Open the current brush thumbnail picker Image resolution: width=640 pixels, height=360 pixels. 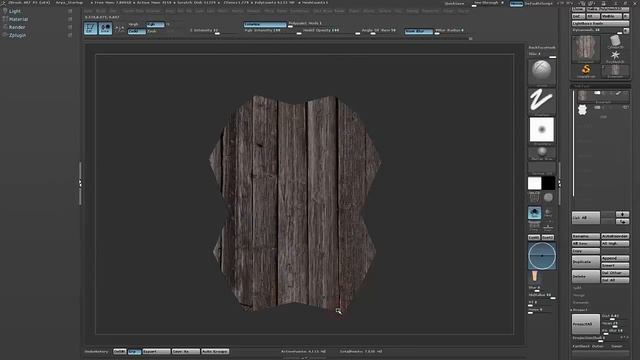542,72
